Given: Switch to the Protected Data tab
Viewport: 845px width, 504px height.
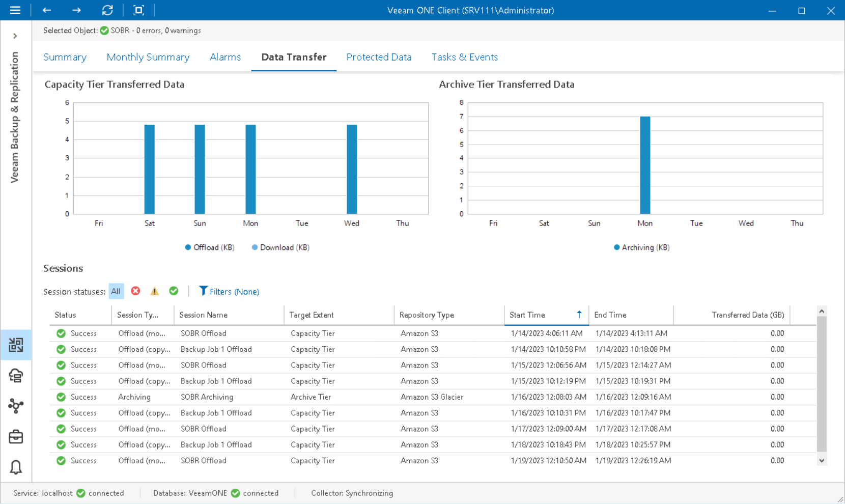Looking at the screenshot, I should 379,57.
